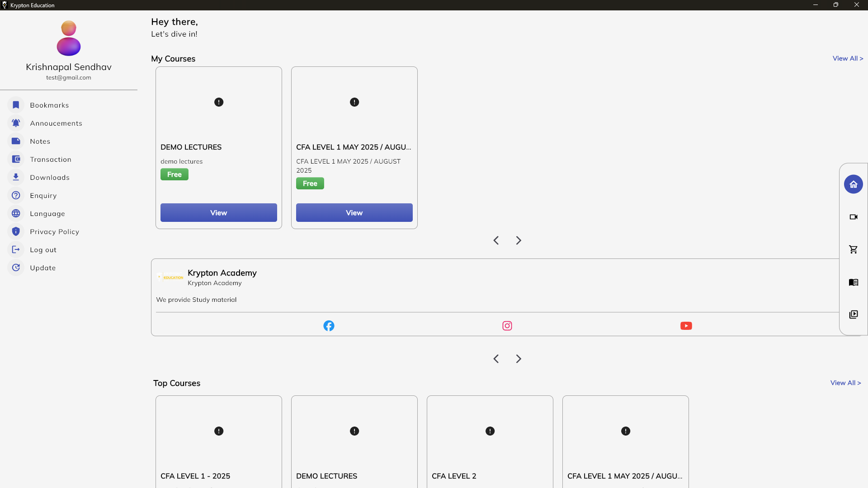
Task: Open Krypton Academy's Instagram icon
Action: pyautogui.click(x=507, y=326)
